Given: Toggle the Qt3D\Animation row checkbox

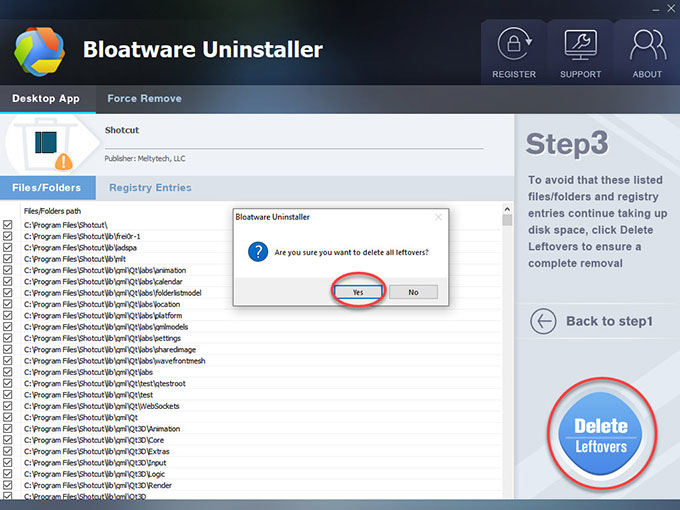Looking at the screenshot, I should 7,428.
